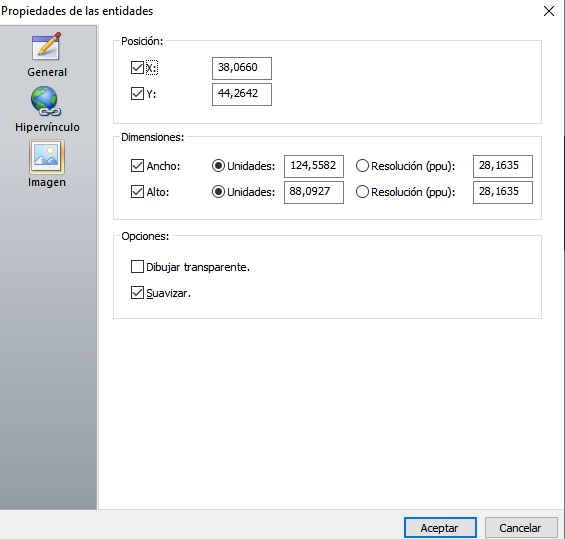Disable the Suavizar checkbox

click(137, 293)
